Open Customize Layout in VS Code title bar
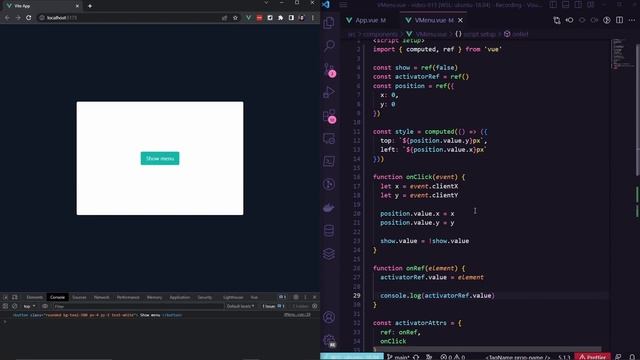The width and height of the screenshot is (640, 360). pos(591,5)
